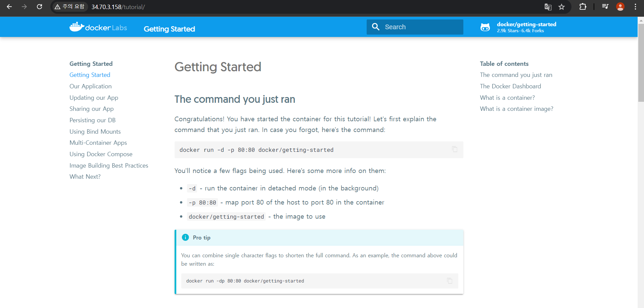Click 'The command you just ran' heading
644x308 pixels.
coord(235,99)
